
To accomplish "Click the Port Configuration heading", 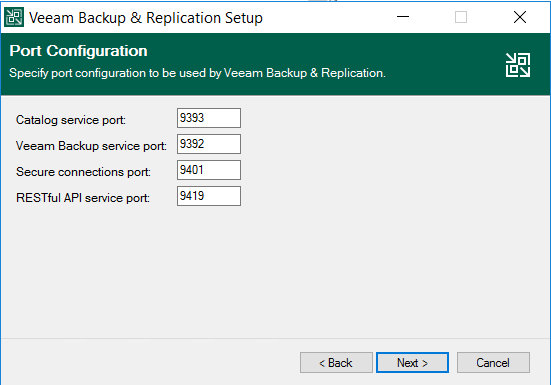I will tap(78, 51).
